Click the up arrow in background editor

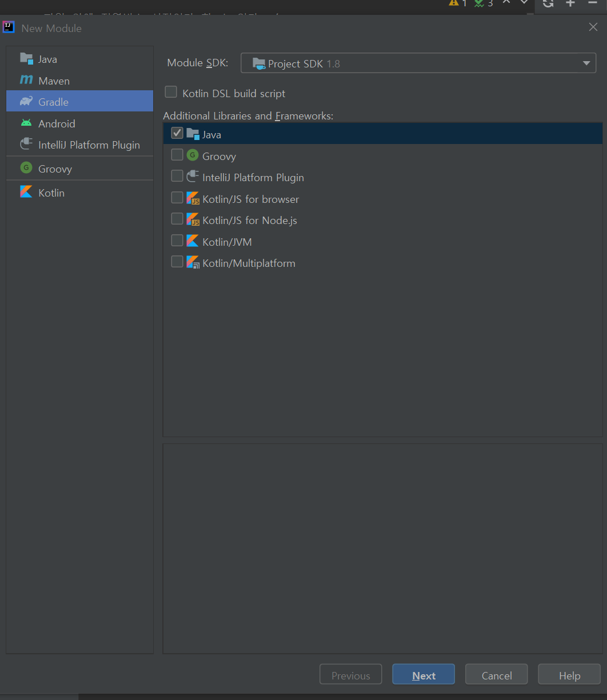click(506, 2)
